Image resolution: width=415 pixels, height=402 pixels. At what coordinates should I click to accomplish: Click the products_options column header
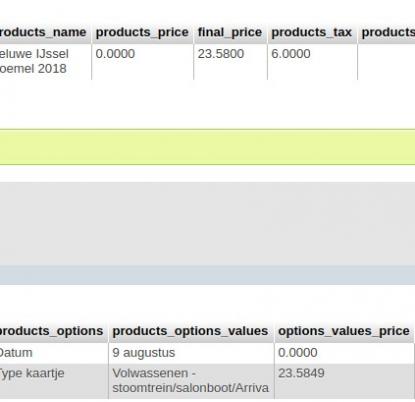[53, 332]
